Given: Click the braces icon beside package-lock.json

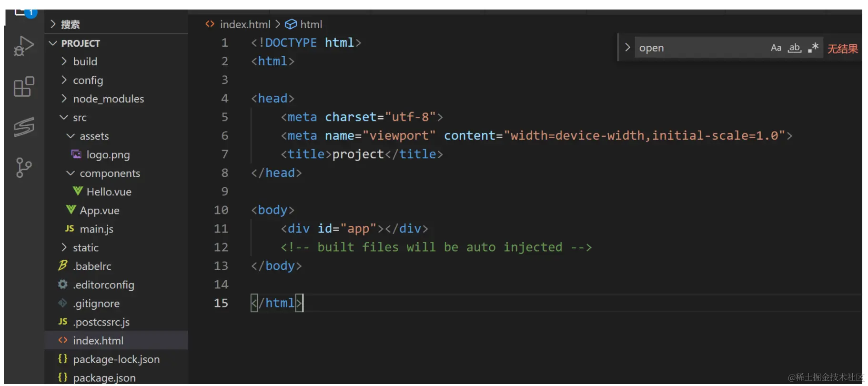Looking at the screenshot, I should click(x=62, y=358).
